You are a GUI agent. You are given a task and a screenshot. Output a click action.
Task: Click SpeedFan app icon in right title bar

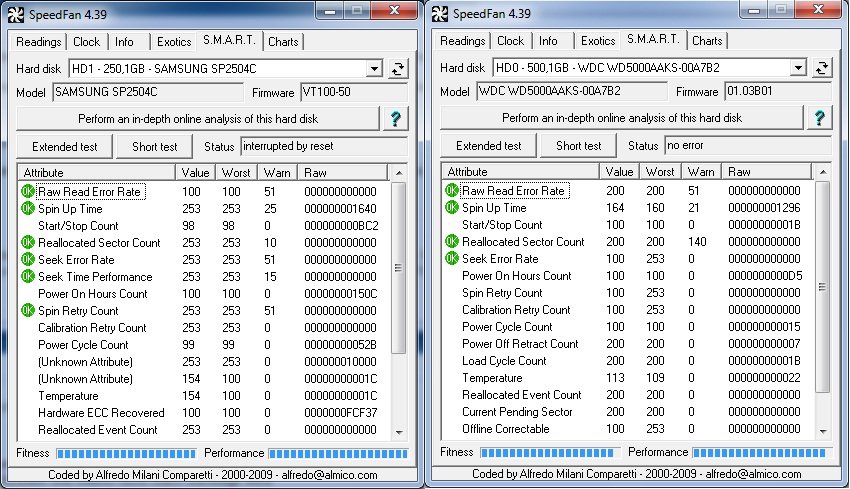tap(440, 14)
